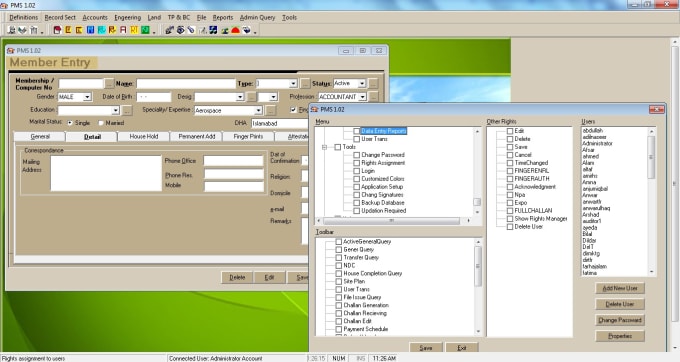The image size is (680, 362).
Task: Enable the Challan Generation checkbox
Action: pos(339,305)
